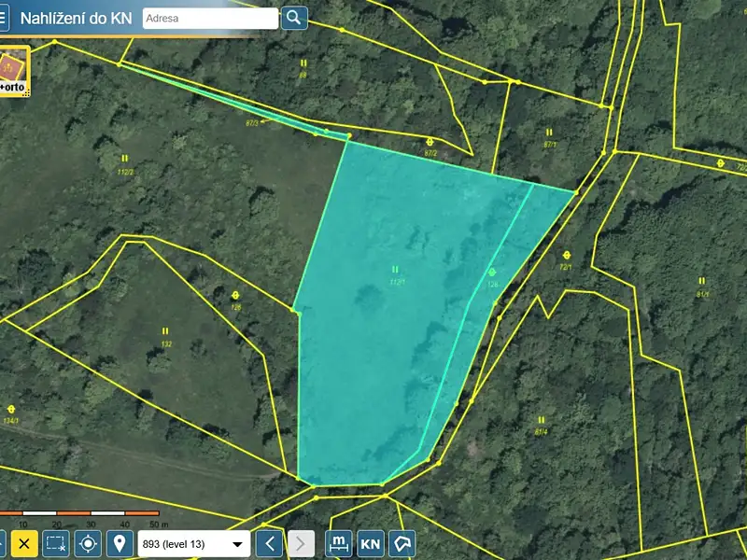Viewport: 747px width, 560px height.
Task: Click the yellow X cancel selection button
Action: (24, 544)
